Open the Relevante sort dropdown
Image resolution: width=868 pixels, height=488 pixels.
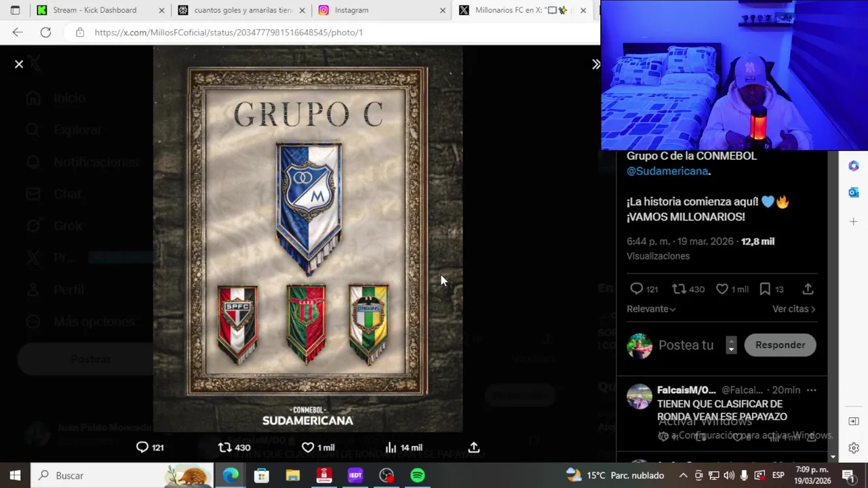click(x=651, y=309)
